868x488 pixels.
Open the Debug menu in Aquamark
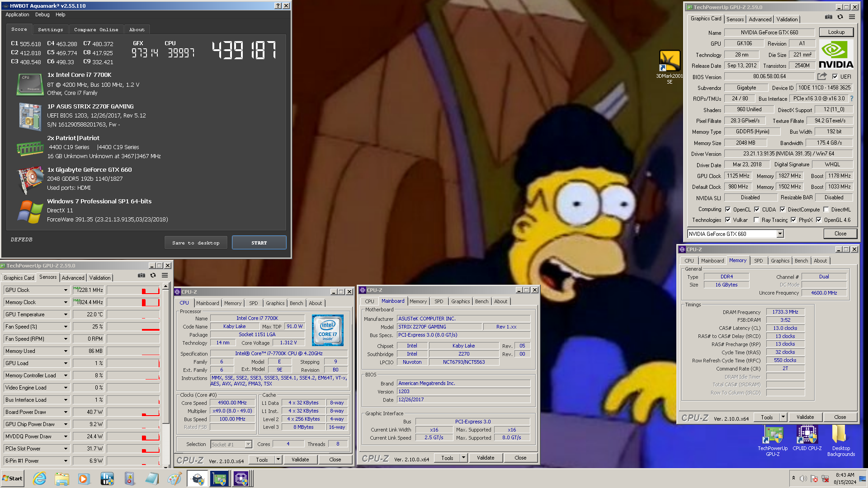coord(42,15)
